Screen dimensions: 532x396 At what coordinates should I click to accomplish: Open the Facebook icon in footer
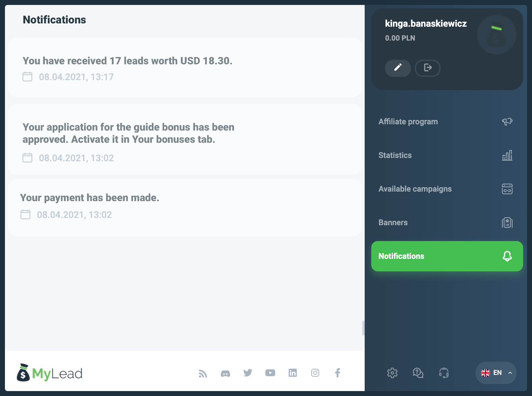[338, 373]
